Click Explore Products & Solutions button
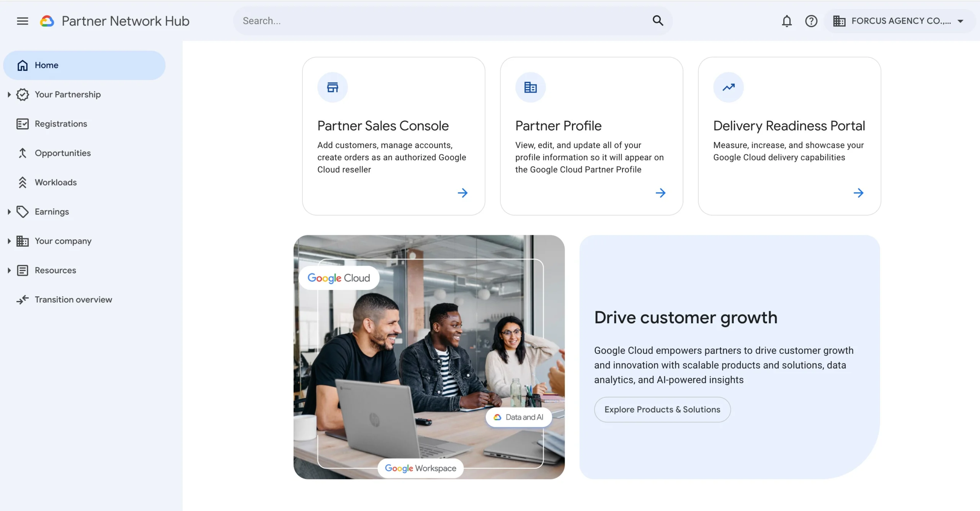 click(662, 410)
